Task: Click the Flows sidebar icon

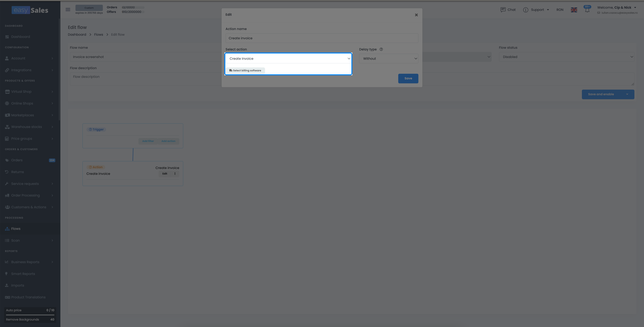Action: point(7,229)
